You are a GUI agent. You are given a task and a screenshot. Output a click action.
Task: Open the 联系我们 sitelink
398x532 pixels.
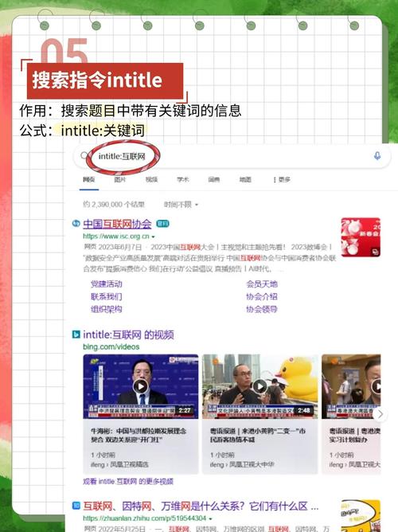coord(107,296)
